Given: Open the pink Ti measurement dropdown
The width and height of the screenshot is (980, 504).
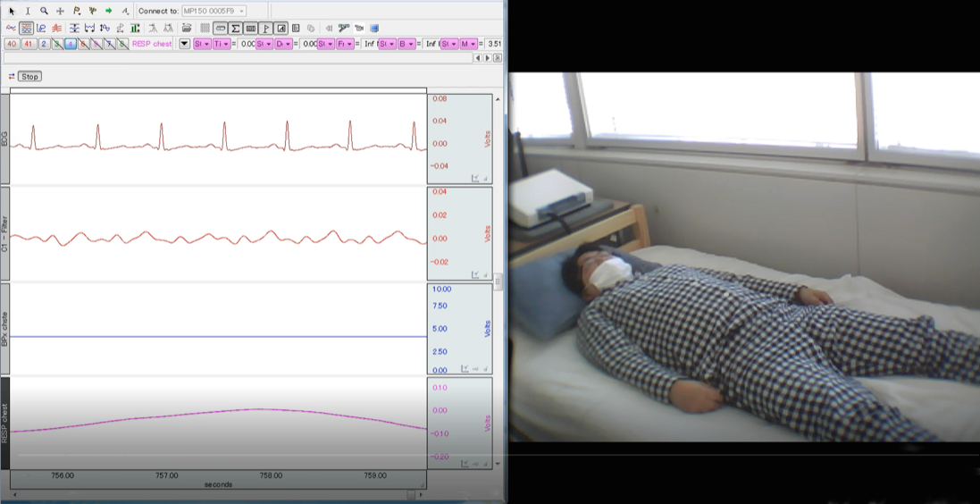Looking at the screenshot, I should (221, 44).
